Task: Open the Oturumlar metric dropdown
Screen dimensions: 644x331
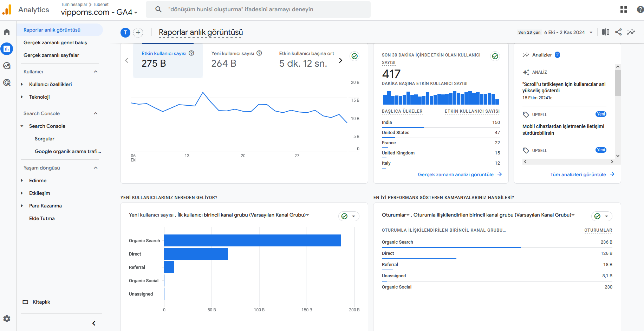Action: click(396, 215)
